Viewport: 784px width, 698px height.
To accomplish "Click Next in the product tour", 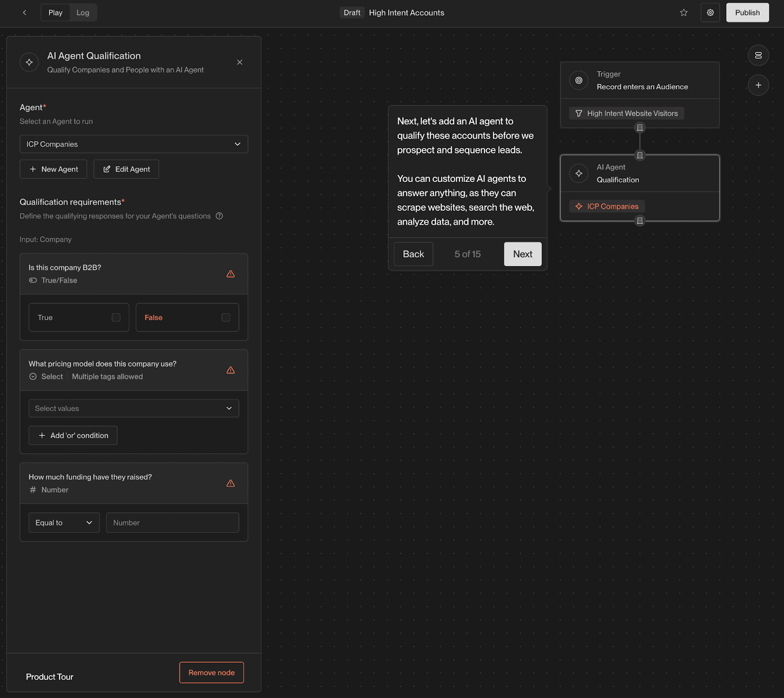I will click(523, 254).
